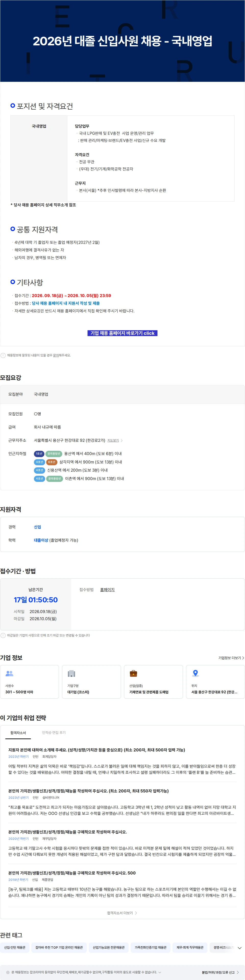Click the 대졸이상 education requirement text
This screenshot has height=980, width=245.
(x=41, y=540)
